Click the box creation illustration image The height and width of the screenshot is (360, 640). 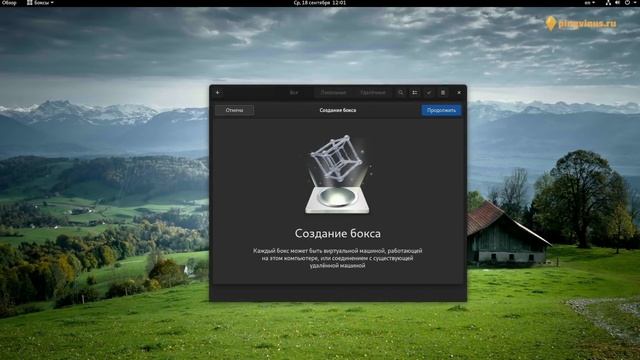(x=338, y=174)
